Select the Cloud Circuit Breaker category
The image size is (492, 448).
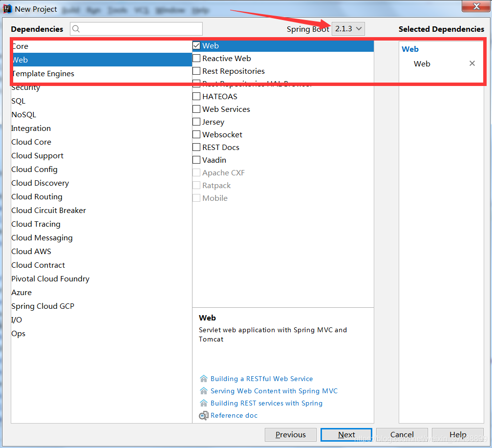point(101,210)
